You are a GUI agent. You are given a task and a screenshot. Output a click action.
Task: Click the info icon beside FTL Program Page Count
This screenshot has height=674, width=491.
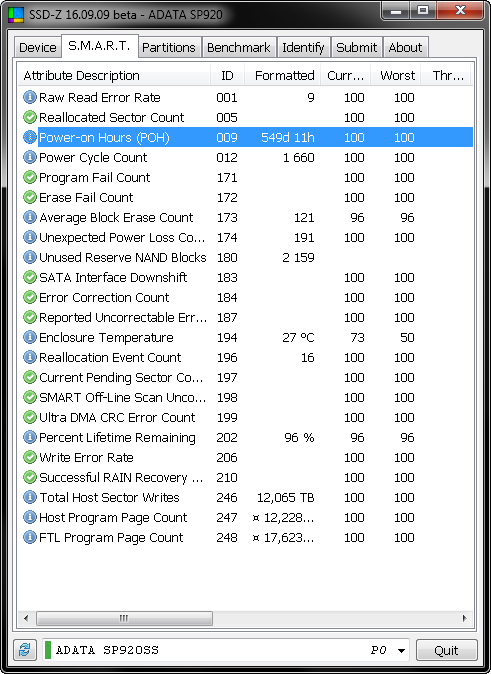pos(30,537)
